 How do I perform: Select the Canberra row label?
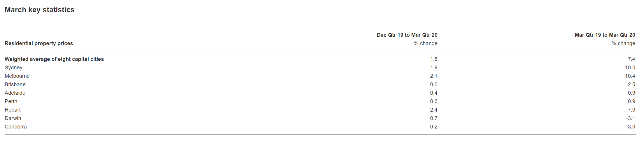16,127
